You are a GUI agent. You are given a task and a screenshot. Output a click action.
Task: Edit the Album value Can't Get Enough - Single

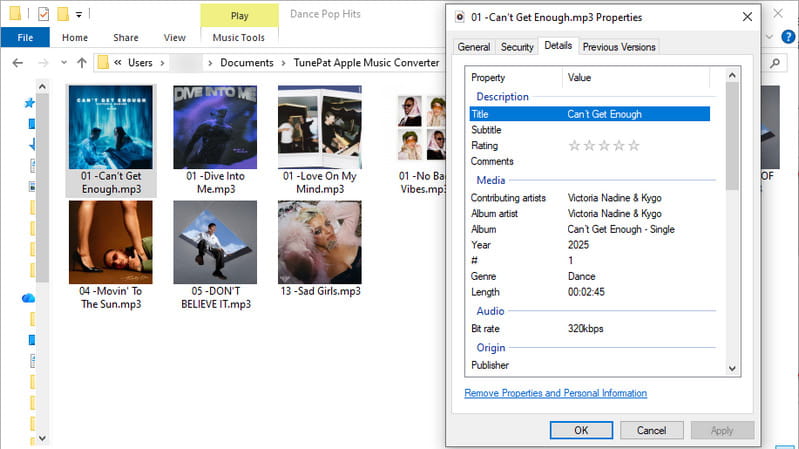(x=621, y=229)
